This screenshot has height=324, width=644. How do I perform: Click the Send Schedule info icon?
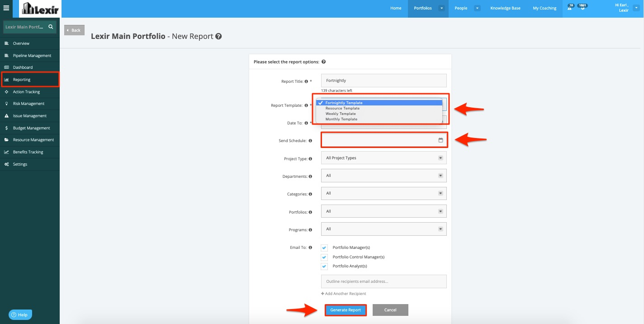[x=310, y=141]
